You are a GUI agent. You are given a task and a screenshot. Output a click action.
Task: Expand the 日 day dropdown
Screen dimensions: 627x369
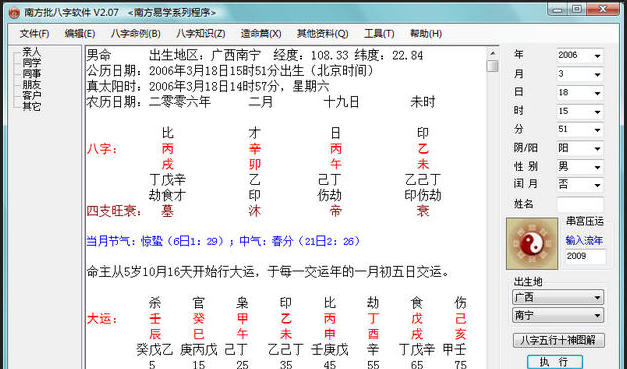pos(597,93)
